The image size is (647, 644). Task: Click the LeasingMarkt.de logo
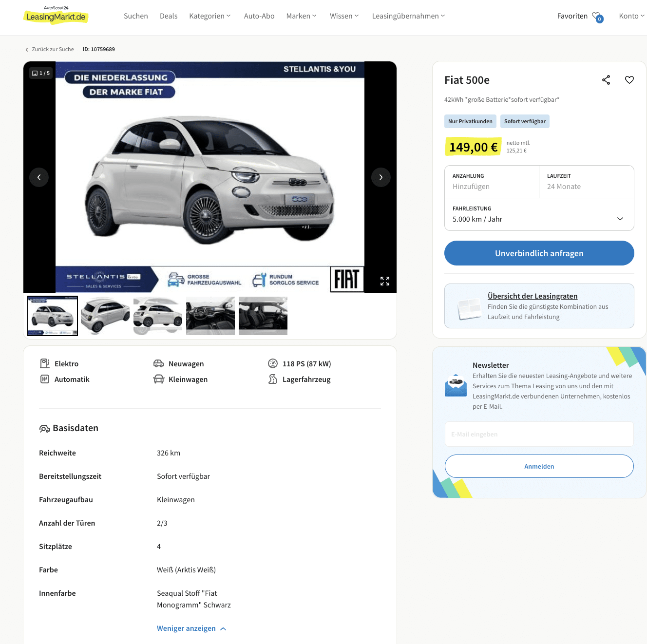(x=56, y=15)
